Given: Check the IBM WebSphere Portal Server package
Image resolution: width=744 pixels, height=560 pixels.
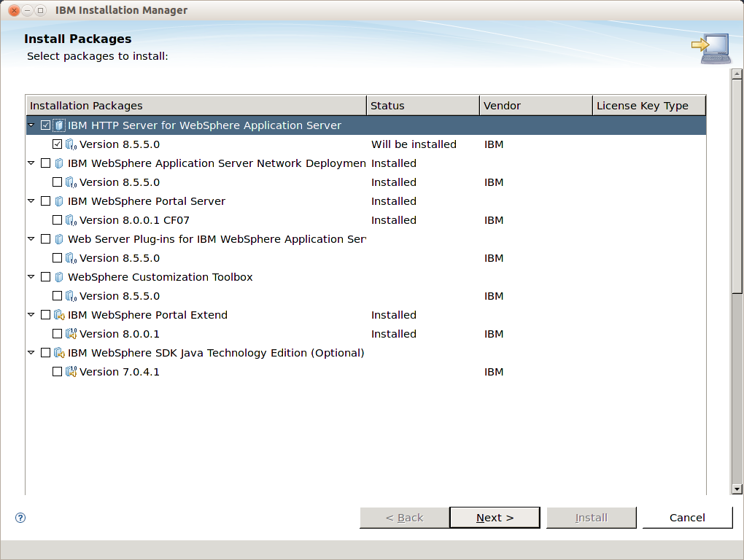Looking at the screenshot, I should coord(45,201).
